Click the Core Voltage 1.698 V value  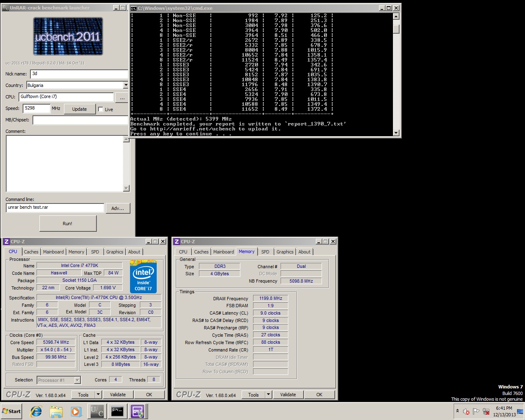[108, 288]
